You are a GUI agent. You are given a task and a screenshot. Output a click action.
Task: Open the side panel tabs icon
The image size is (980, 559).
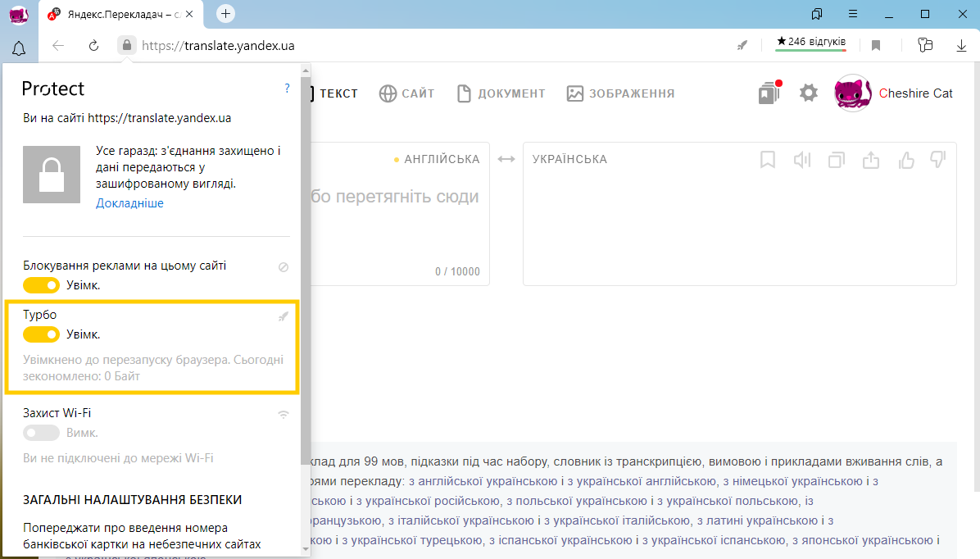point(925,45)
